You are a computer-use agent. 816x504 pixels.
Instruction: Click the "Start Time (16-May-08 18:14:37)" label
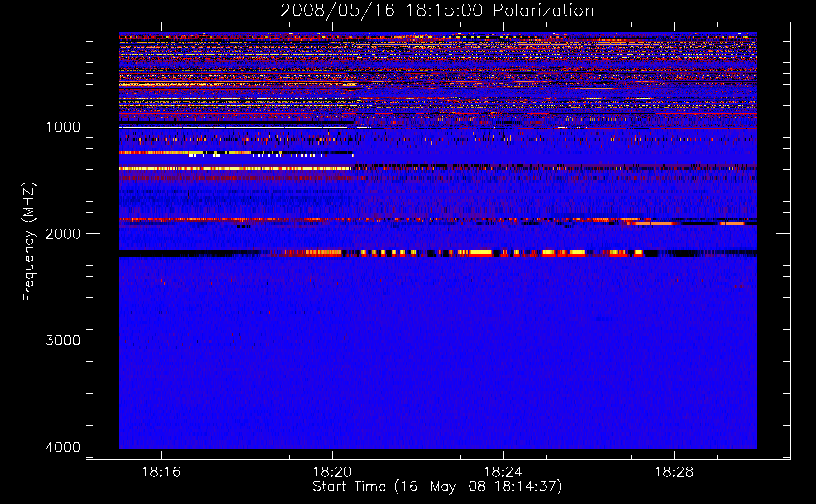point(437,487)
